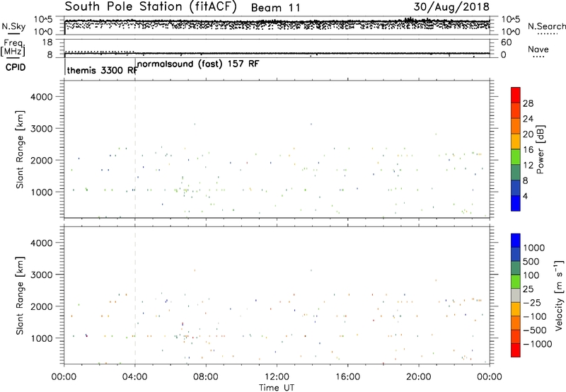Click the 'Slant Range [km]' label of velocity panel

(20, 296)
